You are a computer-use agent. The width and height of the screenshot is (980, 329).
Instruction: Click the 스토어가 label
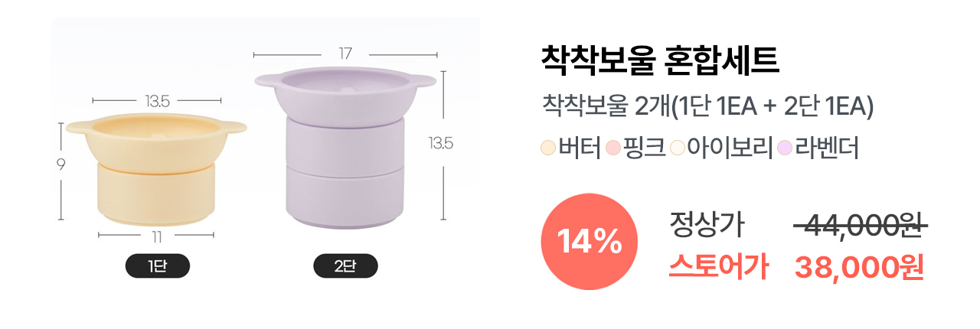(718, 267)
